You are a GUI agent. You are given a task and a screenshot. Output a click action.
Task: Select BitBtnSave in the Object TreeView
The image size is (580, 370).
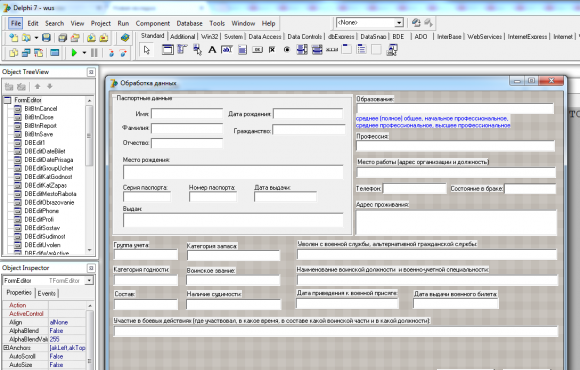38,134
